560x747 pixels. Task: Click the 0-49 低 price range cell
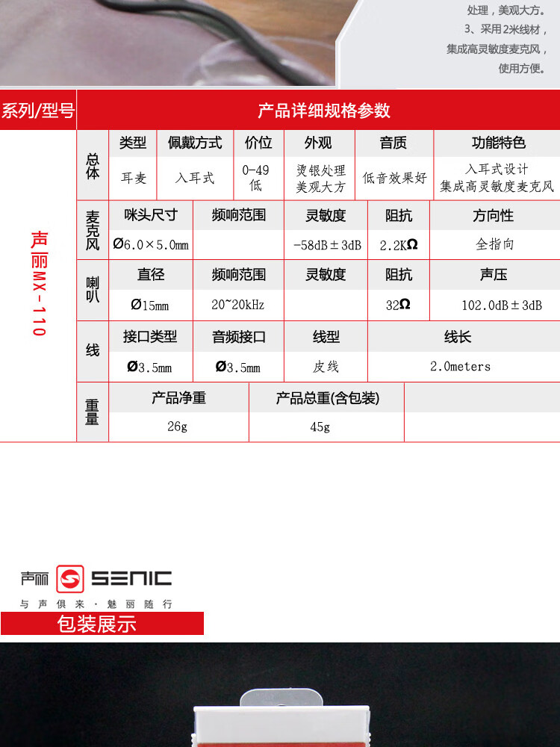coord(256,178)
